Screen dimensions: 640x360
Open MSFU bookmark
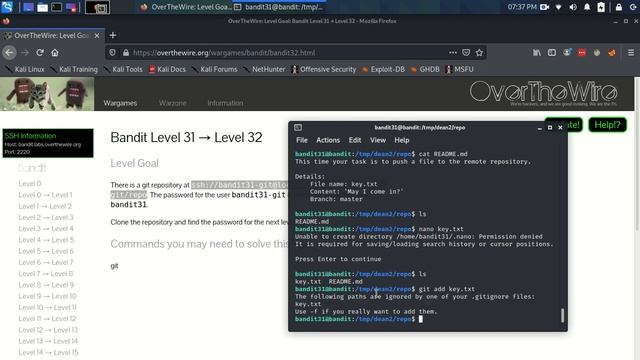[460, 69]
